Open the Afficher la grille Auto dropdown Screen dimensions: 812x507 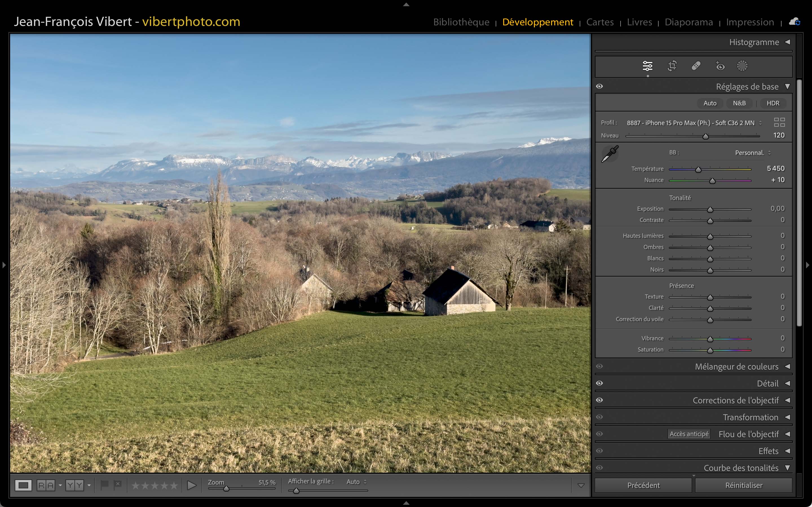tap(356, 482)
